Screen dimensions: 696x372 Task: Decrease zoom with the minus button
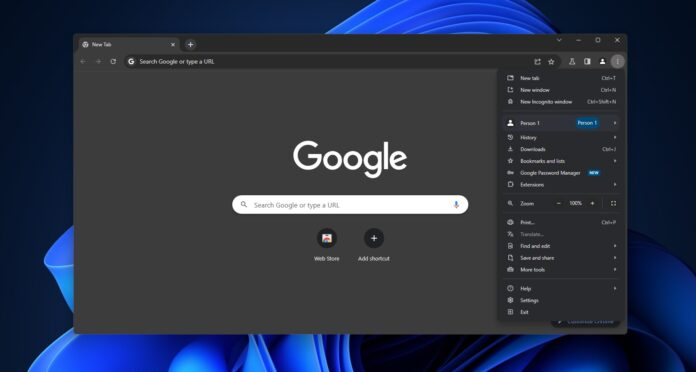pyautogui.click(x=559, y=203)
